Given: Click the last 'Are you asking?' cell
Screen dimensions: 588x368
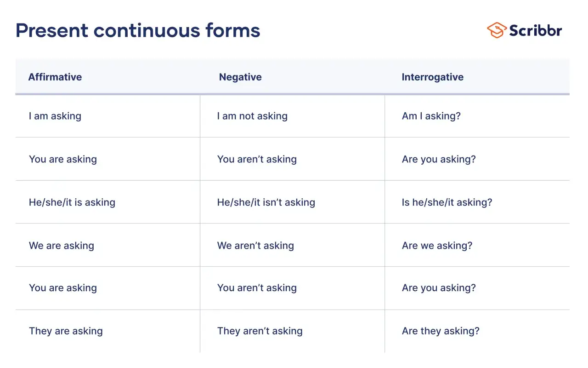Looking at the screenshot, I should point(439,288).
